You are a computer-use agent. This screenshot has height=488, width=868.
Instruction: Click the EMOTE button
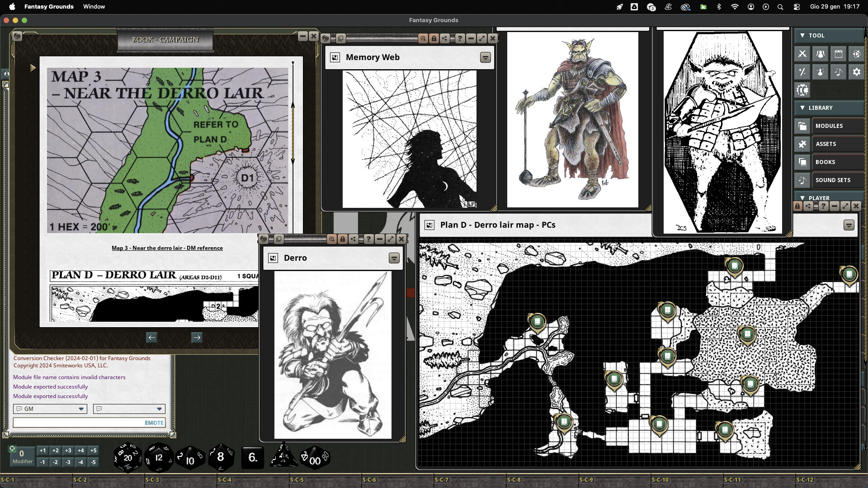pyautogui.click(x=153, y=422)
